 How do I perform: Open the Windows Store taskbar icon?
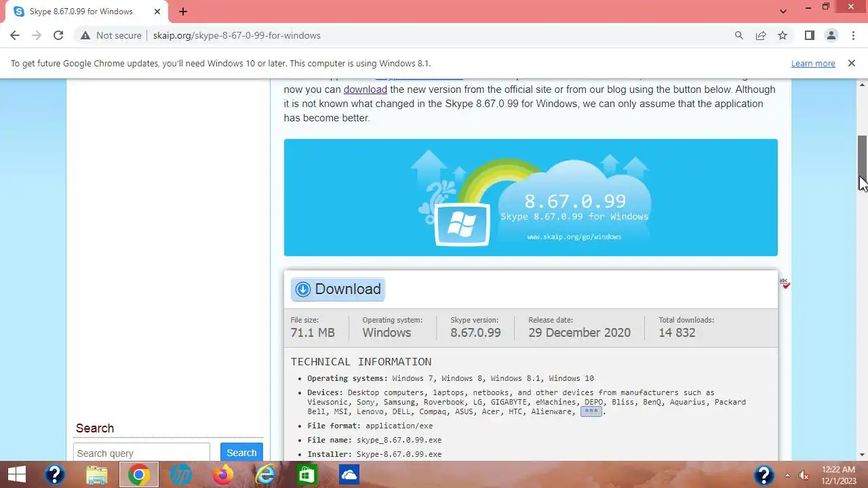[x=307, y=475]
